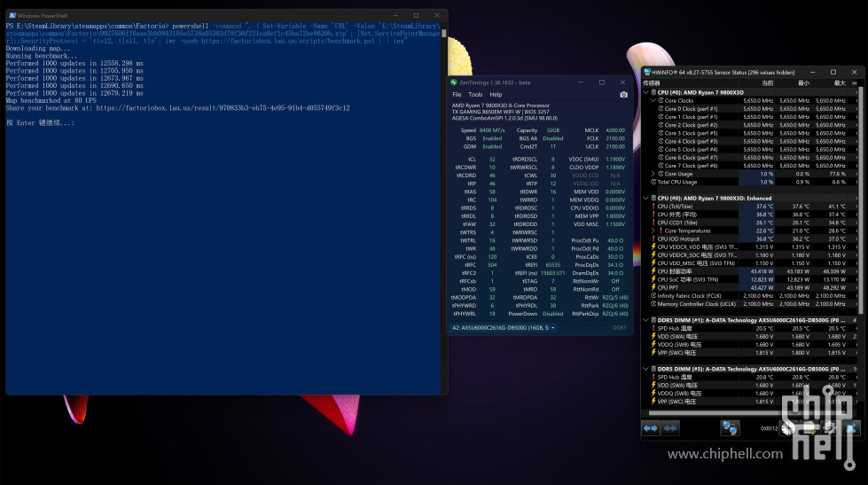Click the Windows PowerShell title bar icon

(x=12, y=15)
